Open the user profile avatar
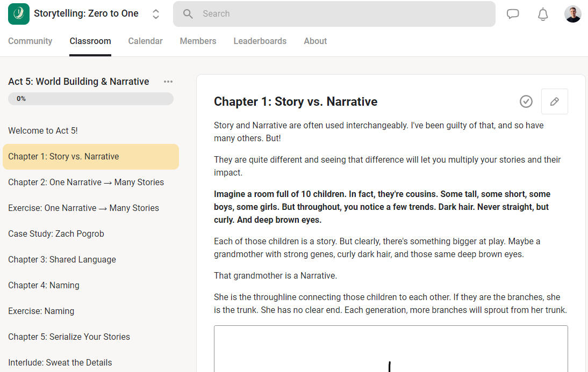The image size is (588, 372). [x=573, y=14]
